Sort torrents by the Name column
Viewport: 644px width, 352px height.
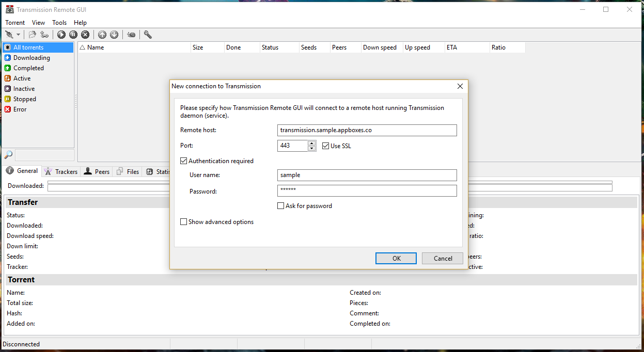coord(134,47)
